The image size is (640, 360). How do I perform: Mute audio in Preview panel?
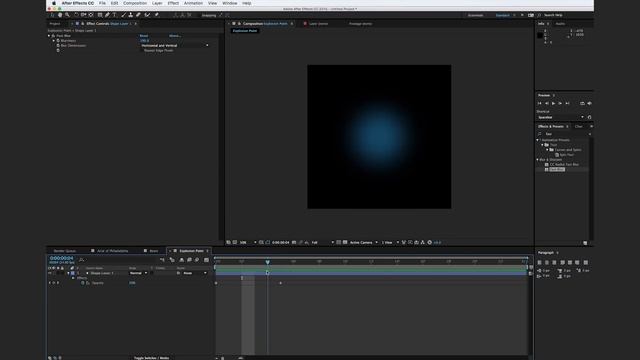(589, 104)
